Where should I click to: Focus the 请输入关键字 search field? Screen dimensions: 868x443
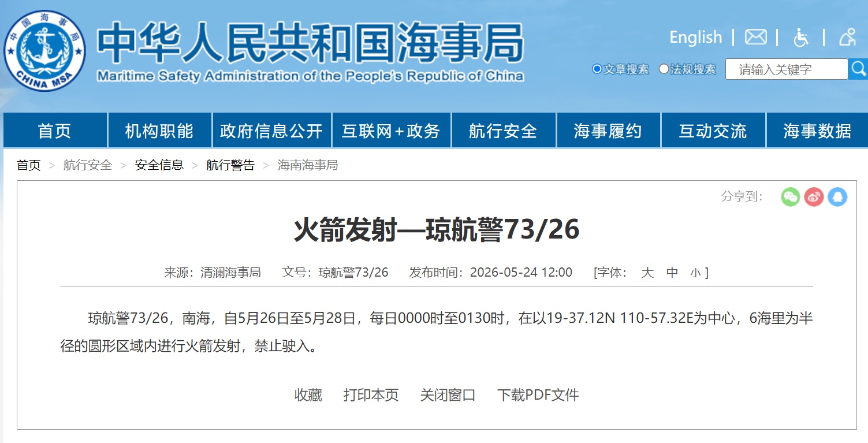787,69
